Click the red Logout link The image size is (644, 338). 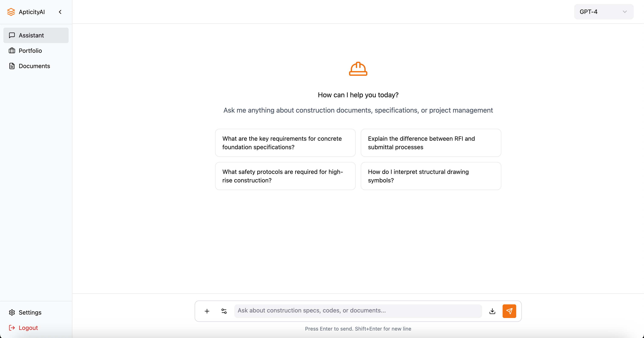[x=28, y=328]
